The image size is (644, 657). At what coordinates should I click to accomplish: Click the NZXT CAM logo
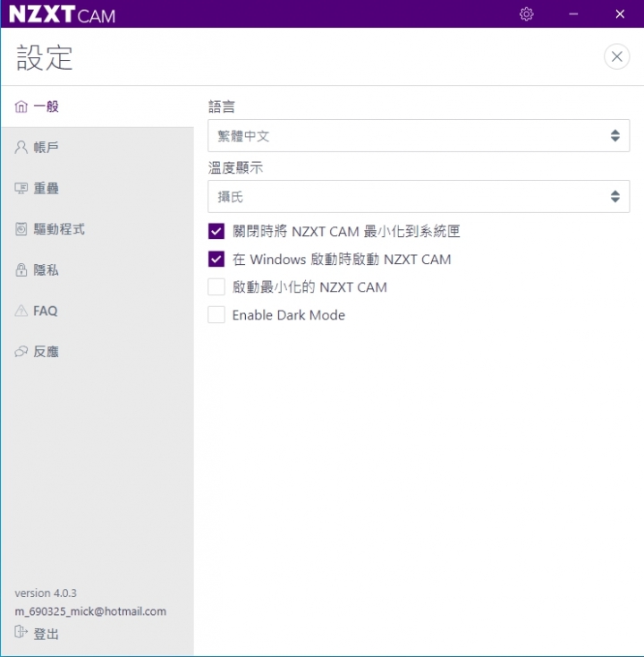click(x=62, y=14)
